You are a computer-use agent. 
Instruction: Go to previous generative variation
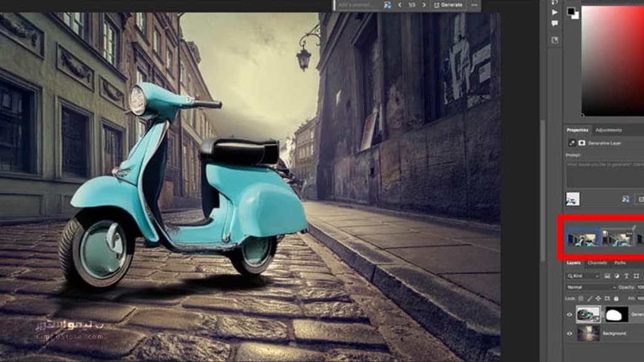399,5
